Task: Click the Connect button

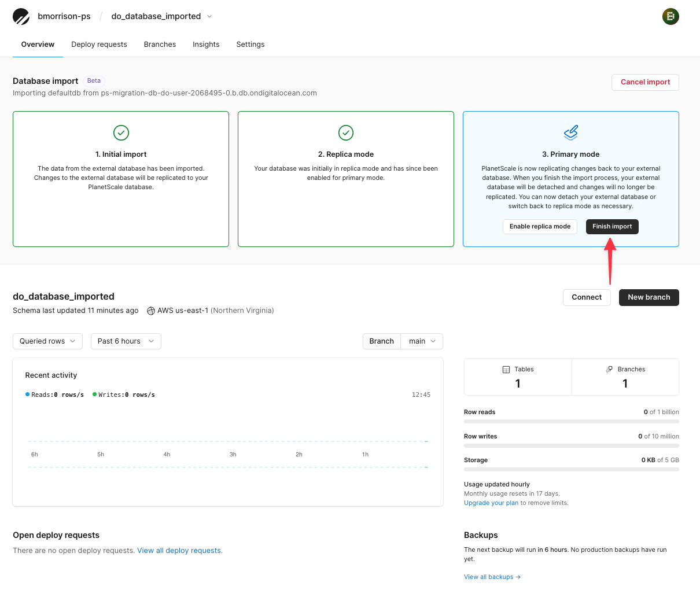Action: click(x=587, y=297)
